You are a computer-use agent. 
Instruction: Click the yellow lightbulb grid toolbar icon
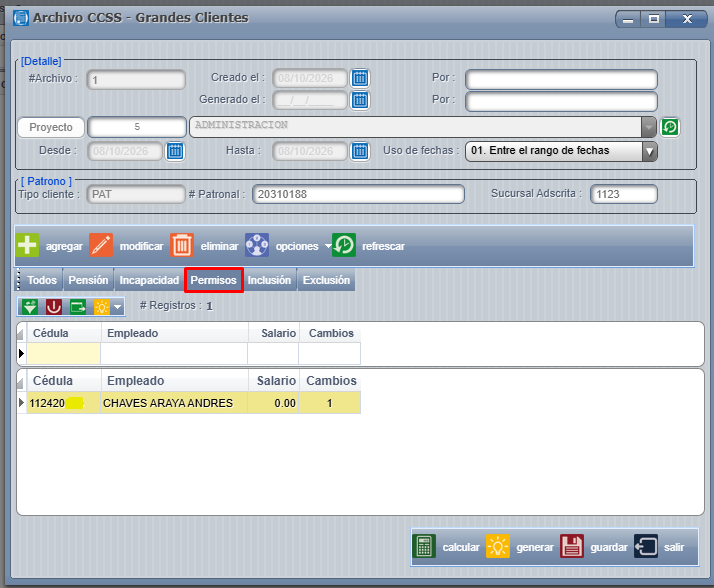[102, 307]
